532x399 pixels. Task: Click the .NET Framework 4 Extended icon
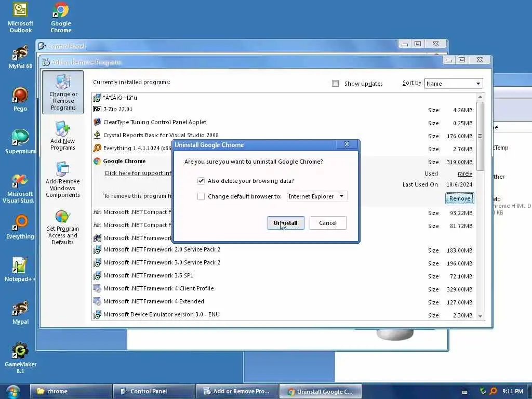97,301
